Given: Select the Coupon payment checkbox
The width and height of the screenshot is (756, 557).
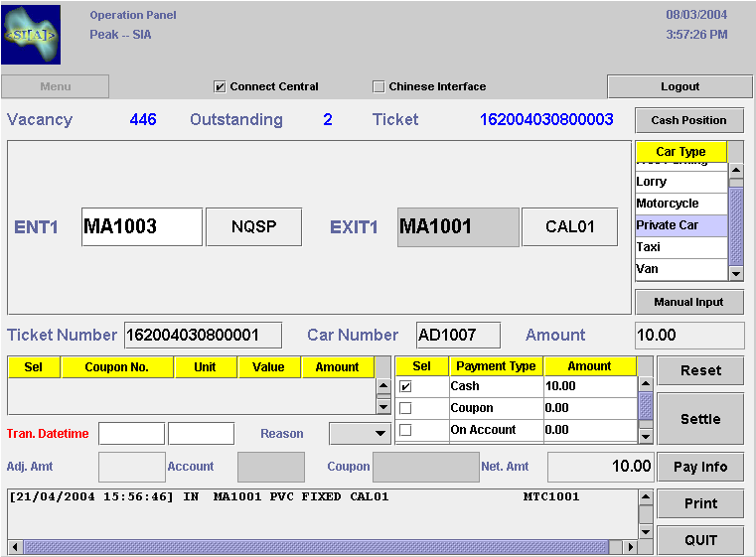Looking at the screenshot, I should click(405, 408).
